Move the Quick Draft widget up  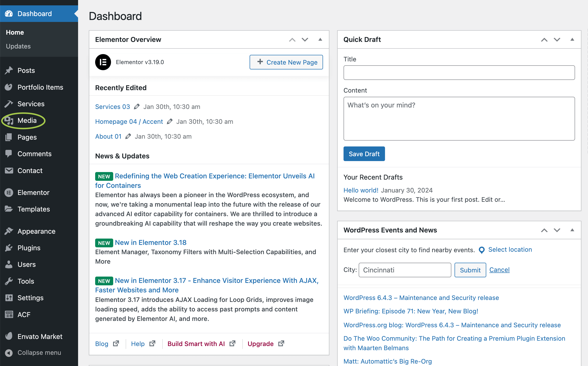544,39
